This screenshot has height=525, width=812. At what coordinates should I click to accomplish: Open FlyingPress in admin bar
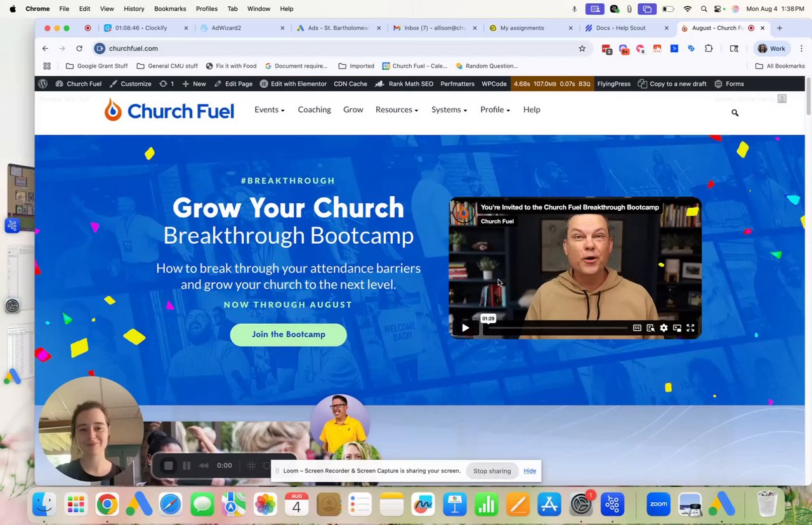(613, 84)
